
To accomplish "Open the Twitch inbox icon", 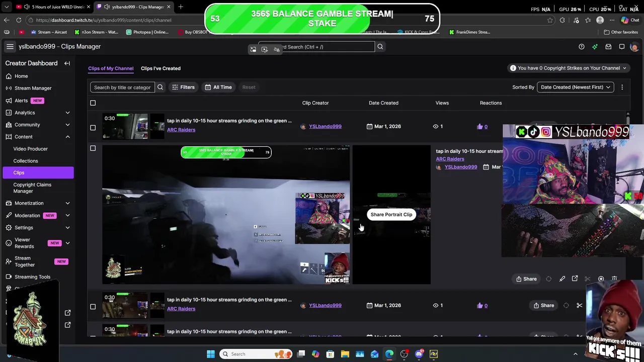I will (x=608, y=47).
